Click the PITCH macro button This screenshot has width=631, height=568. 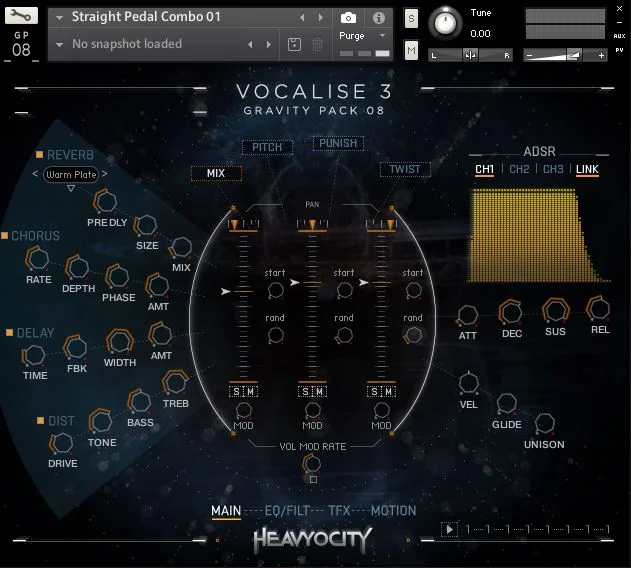tap(267, 147)
